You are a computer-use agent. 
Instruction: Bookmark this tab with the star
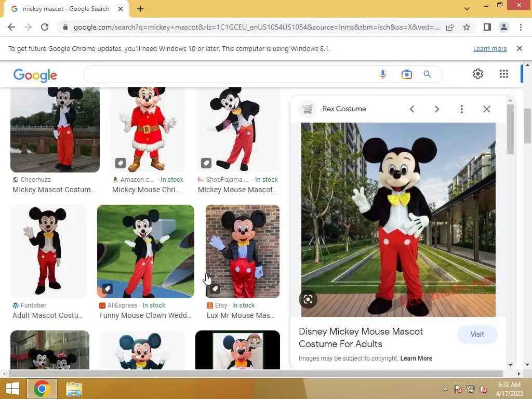coord(467,27)
